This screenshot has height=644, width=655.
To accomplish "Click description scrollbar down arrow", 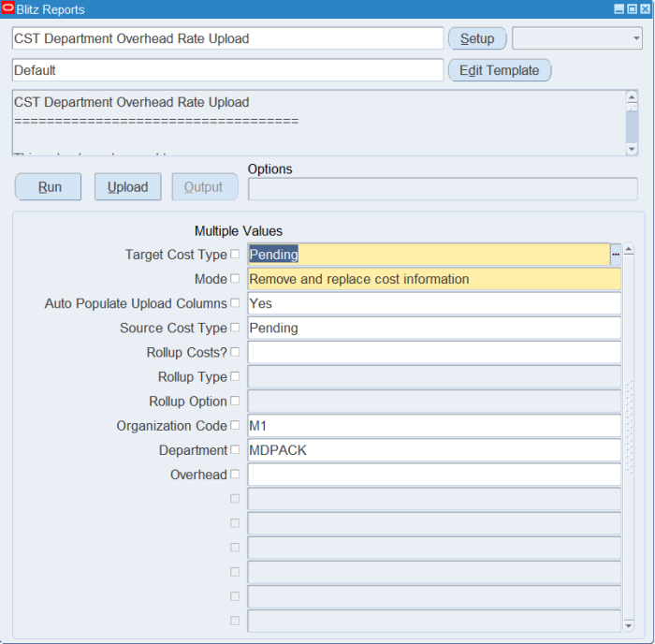I will pyautogui.click(x=632, y=149).
